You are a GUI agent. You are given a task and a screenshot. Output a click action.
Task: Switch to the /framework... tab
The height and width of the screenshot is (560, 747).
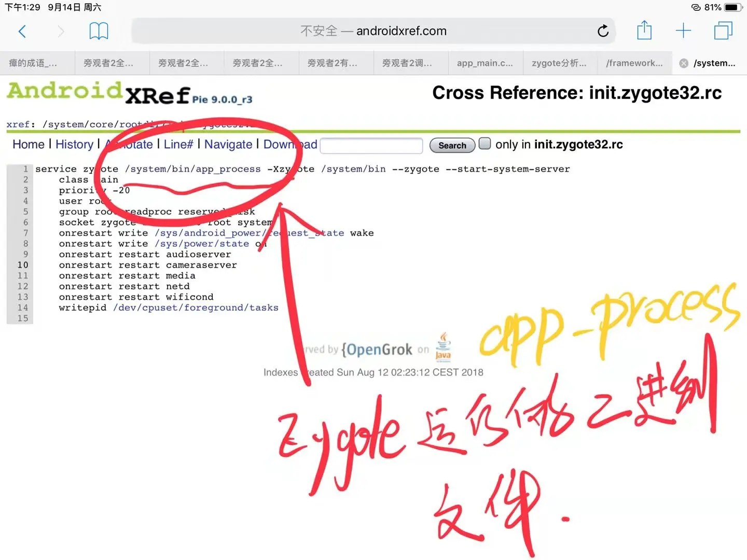(634, 63)
